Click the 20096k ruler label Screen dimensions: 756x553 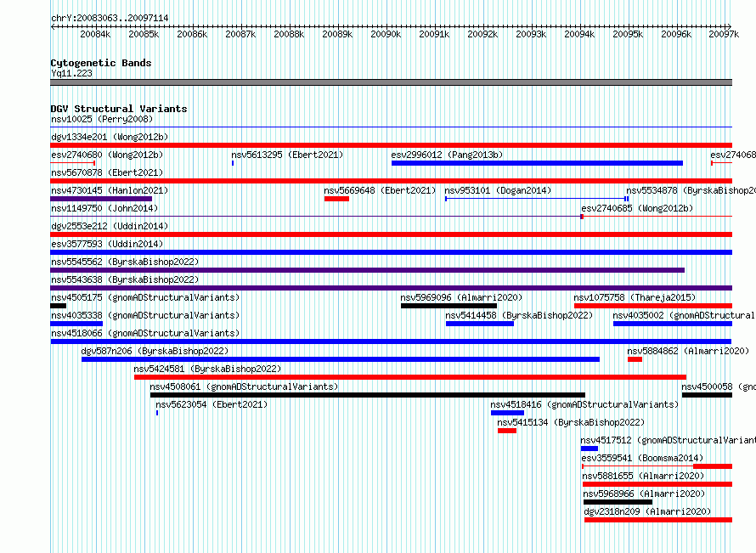(676, 34)
